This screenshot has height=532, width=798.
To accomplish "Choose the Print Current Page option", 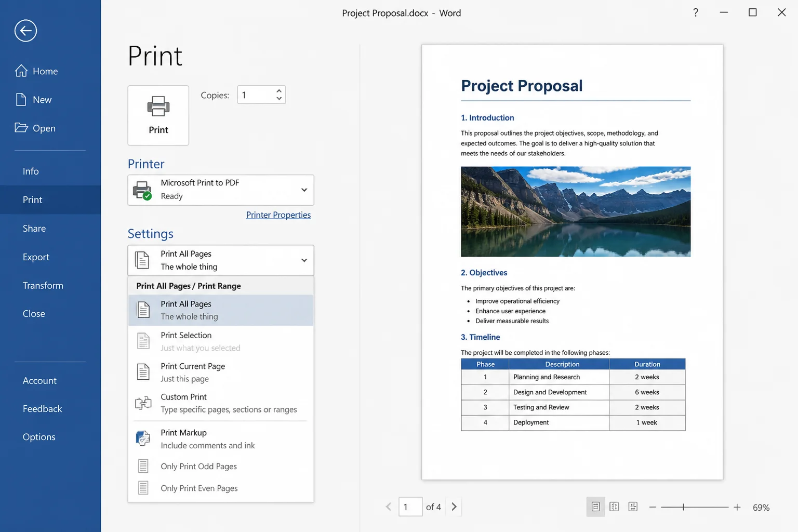I will pos(221,372).
